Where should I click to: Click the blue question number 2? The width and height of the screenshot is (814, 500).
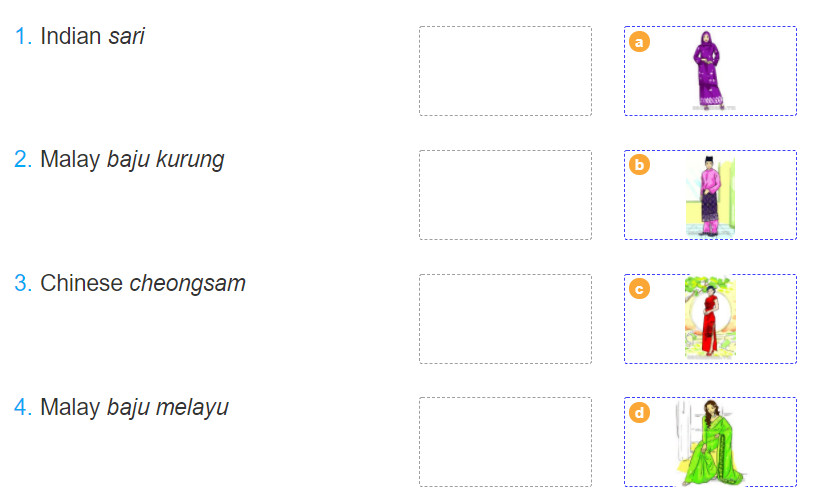pos(23,159)
